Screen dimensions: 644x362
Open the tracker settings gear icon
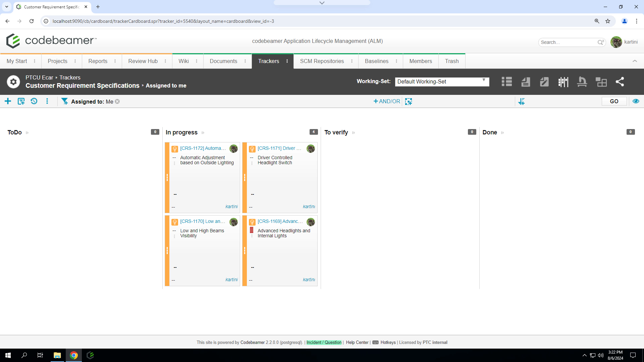pos(13,81)
